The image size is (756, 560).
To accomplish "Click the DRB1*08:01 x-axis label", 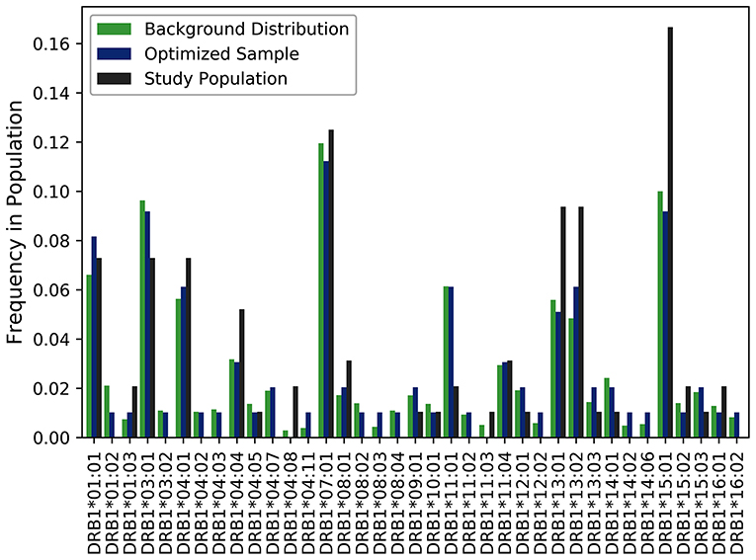I will click(344, 502).
